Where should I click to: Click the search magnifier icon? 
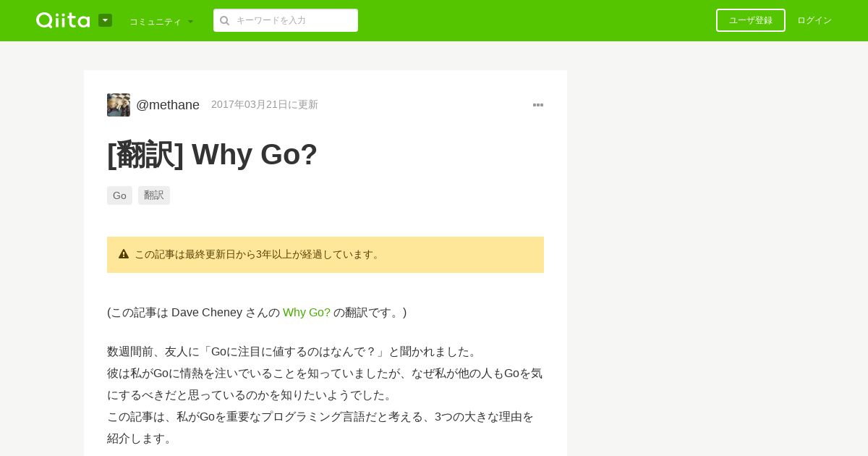click(225, 20)
